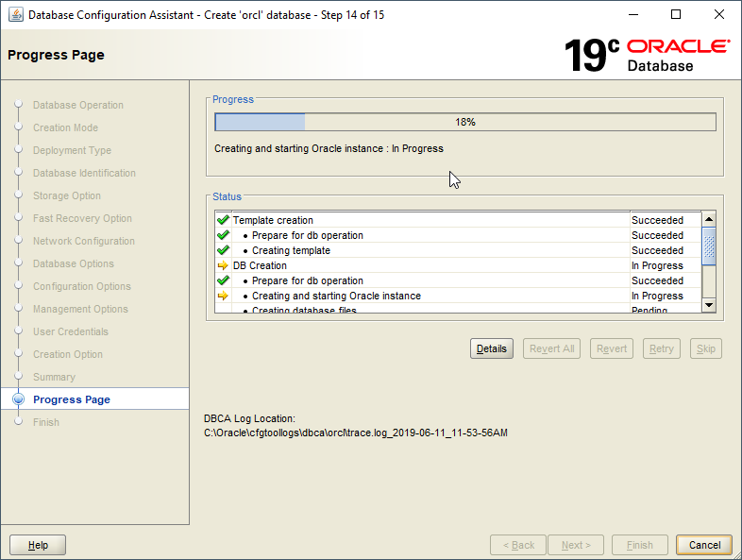Open the Help button
Image resolution: width=742 pixels, height=560 pixels.
coord(38,545)
